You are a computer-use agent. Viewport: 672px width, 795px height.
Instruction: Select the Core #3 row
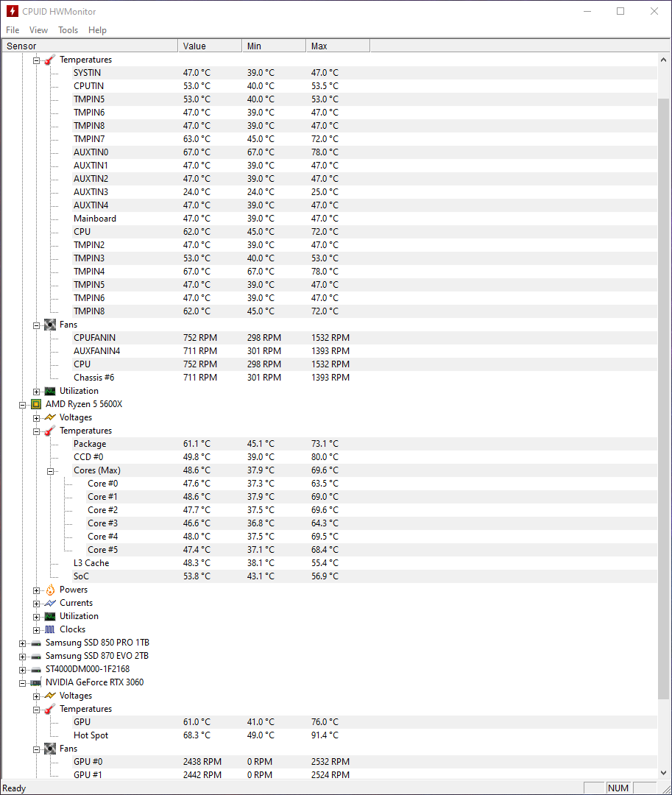click(372, 523)
